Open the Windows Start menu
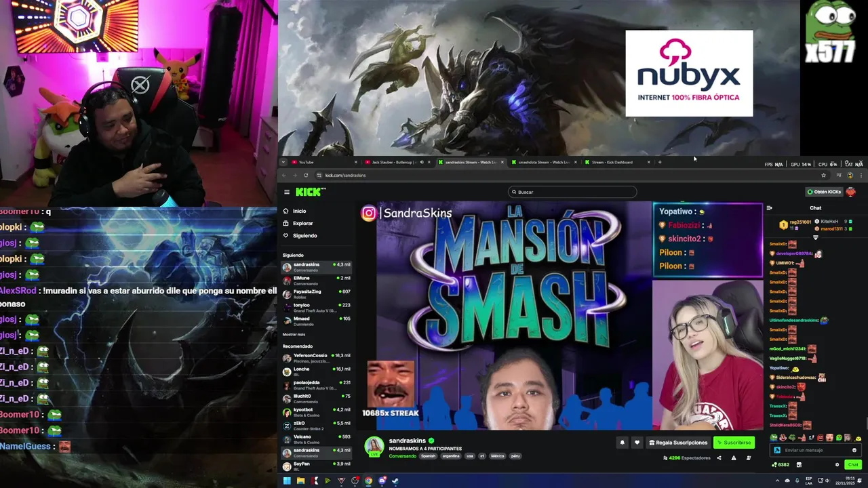This screenshot has width=868, height=488. coord(287,481)
